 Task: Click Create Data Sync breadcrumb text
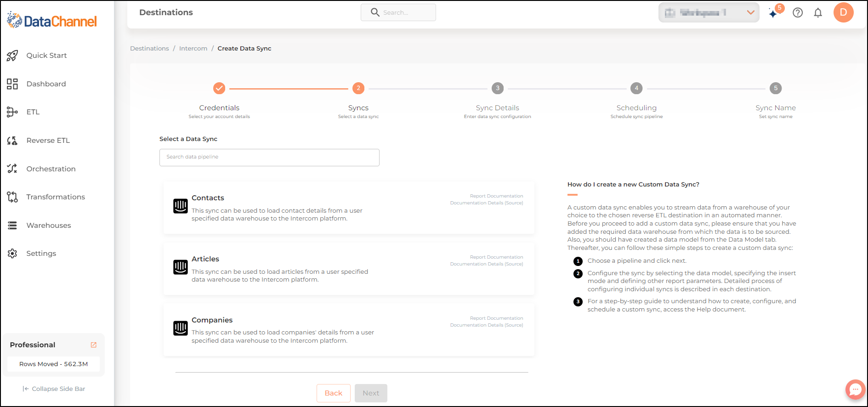coord(244,49)
